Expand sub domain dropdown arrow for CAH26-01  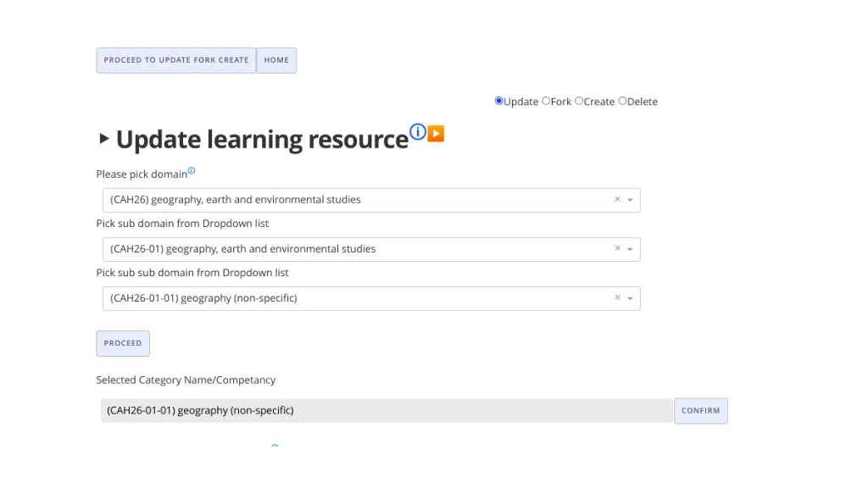(630, 249)
